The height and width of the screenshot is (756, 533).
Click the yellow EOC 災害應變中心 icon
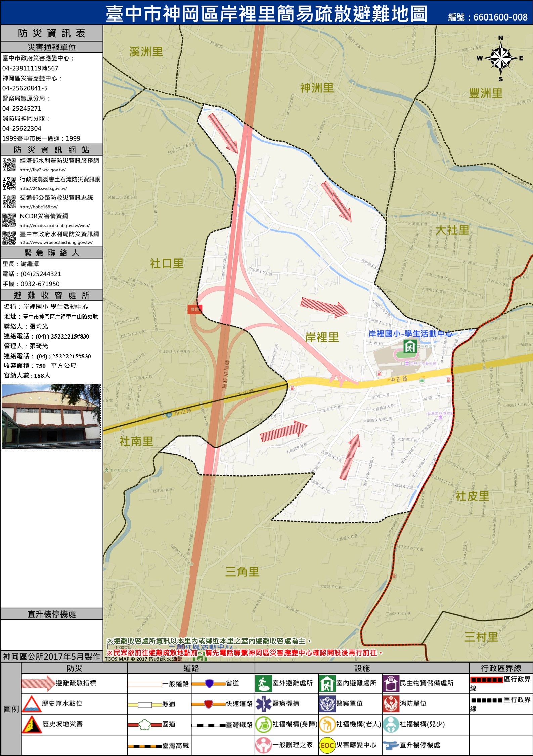pyautogui.click(x=327, y=745)
